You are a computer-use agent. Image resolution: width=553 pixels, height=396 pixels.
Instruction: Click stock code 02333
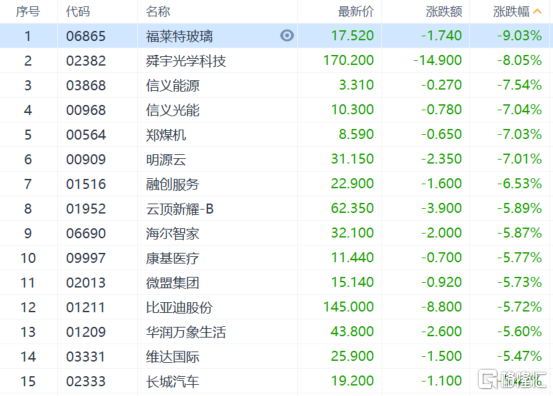86,382
